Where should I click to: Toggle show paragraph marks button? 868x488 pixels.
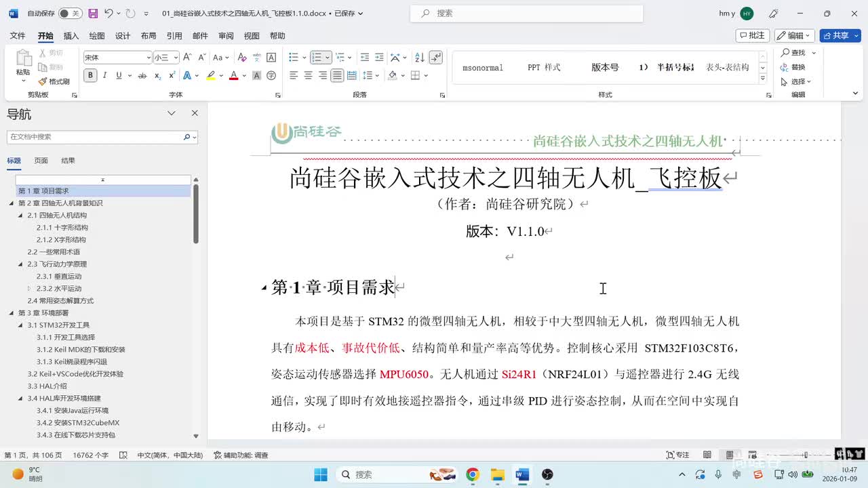pyautogui.click(x=435, y=58)
